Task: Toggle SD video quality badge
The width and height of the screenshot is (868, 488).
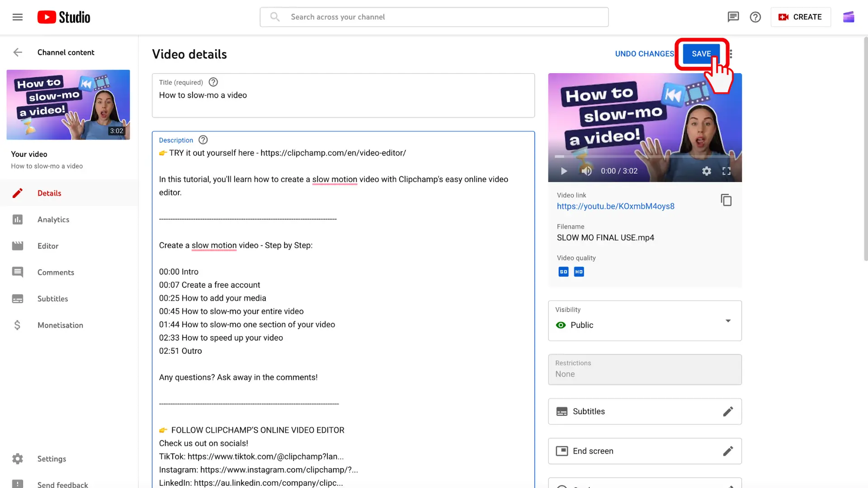Action: 563,272
